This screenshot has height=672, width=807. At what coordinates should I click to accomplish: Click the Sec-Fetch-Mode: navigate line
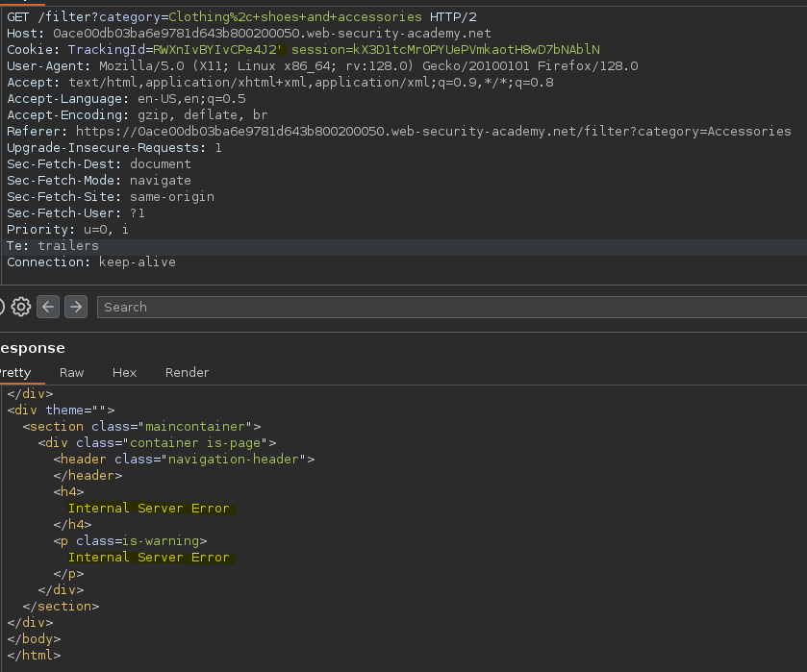99,181
